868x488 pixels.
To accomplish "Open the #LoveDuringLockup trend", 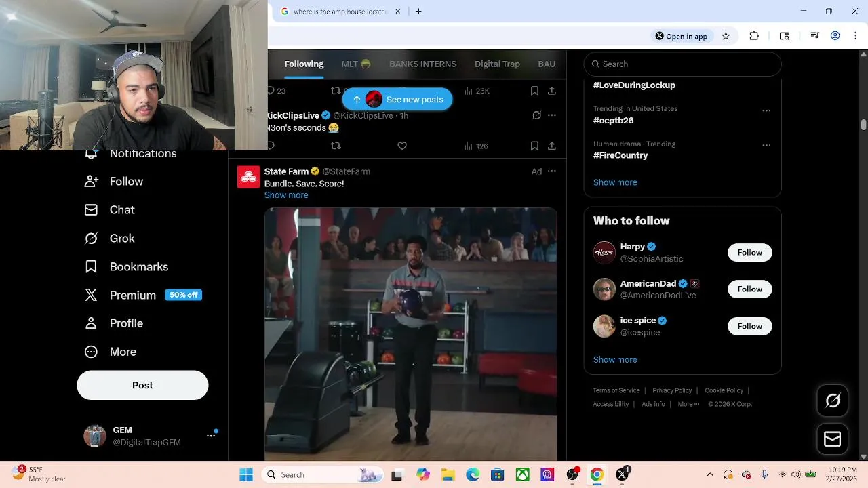I will click(x=634, y=85).
